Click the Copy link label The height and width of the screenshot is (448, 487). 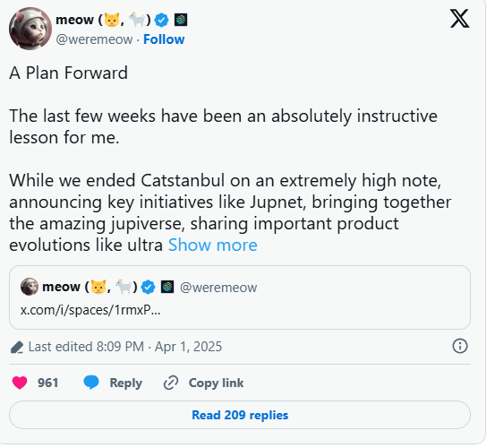216,383
